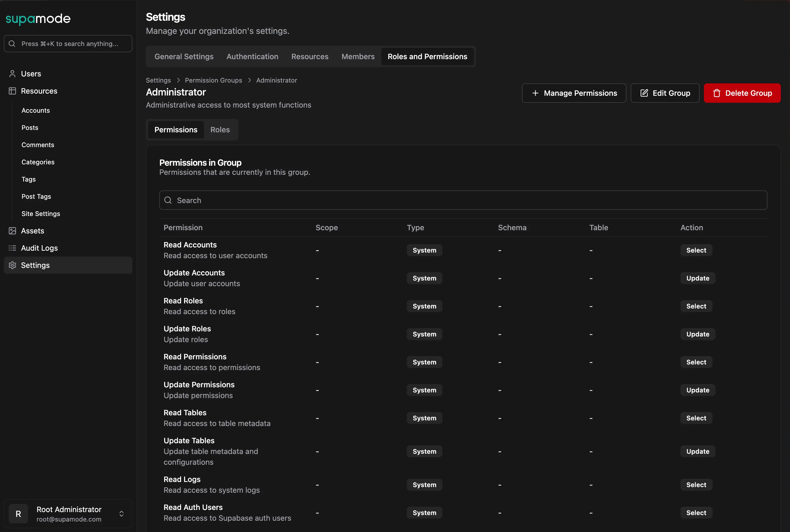Switch to the Authentication tab
This screenshot has width=790, height=532.
pos(252,56)
